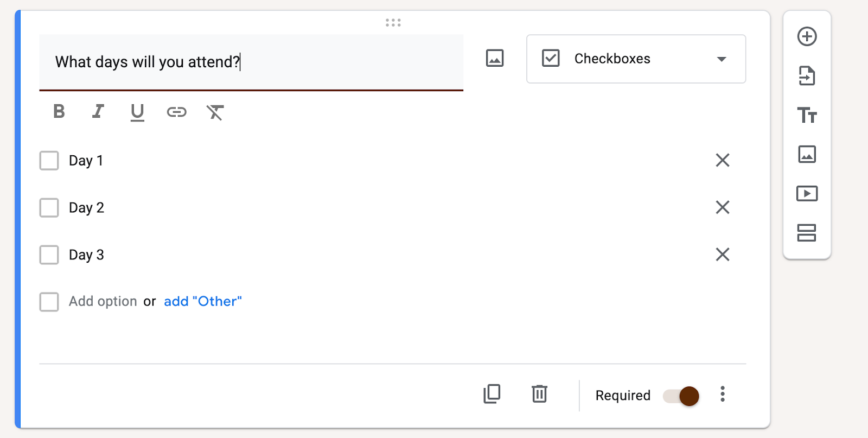Apply bold formatting to question text
The width and height of the screenshot is (868, 438).
tap(59, 112)
